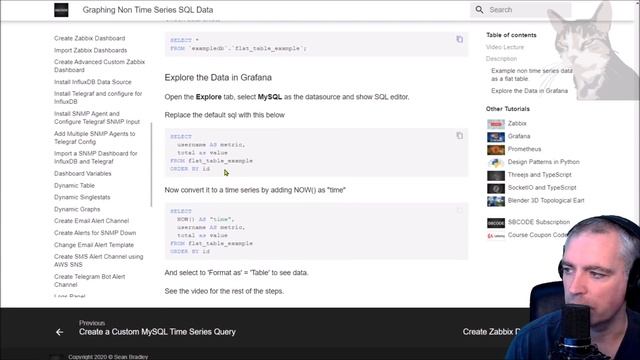
Task: Open the Prometheus tutorial text link
Action: pyautogui.click(x=524, y=149)
